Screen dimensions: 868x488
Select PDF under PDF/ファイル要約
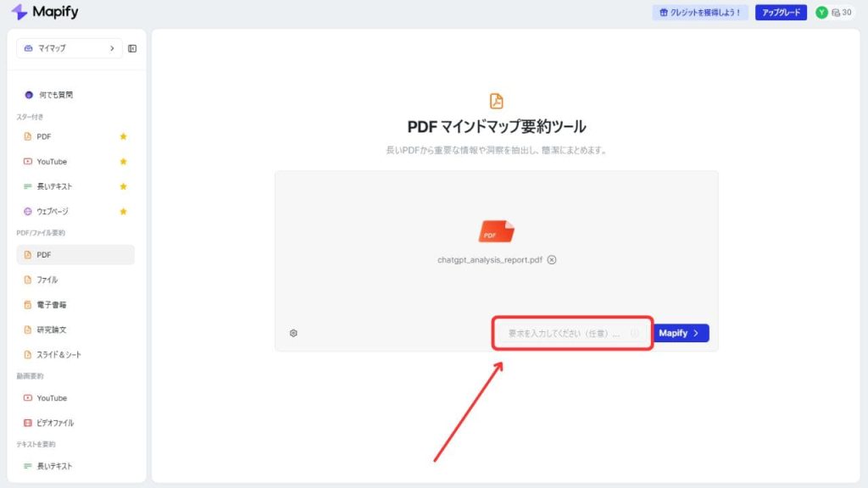[x=75, y=254]
